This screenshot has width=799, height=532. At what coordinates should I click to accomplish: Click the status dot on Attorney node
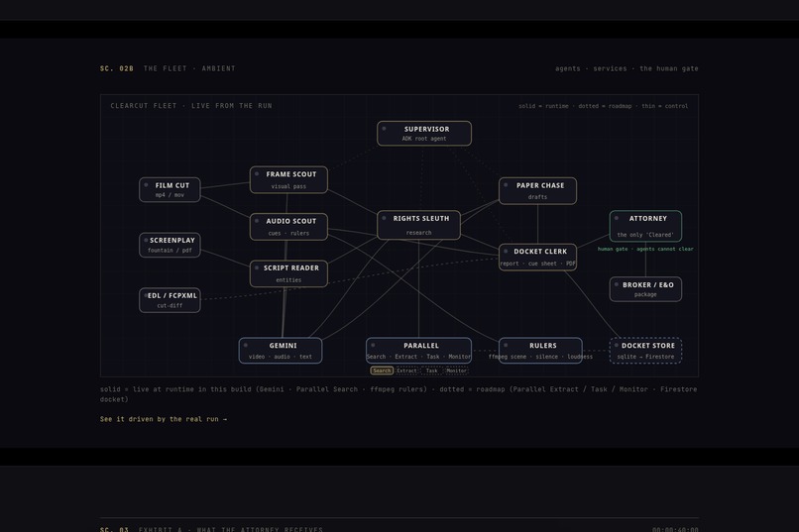[x=617, y=218]
